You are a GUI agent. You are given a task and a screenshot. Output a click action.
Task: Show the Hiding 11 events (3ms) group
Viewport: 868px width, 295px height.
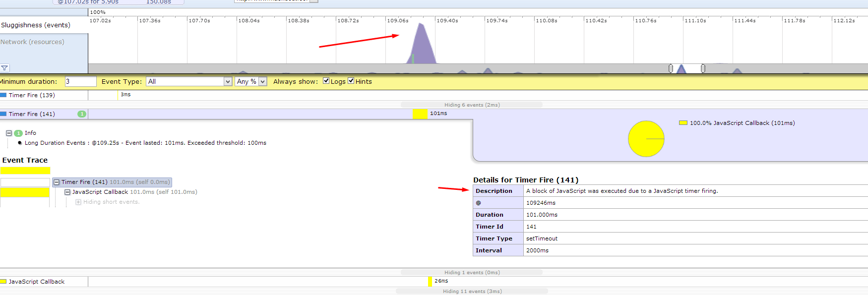point(472,291)
